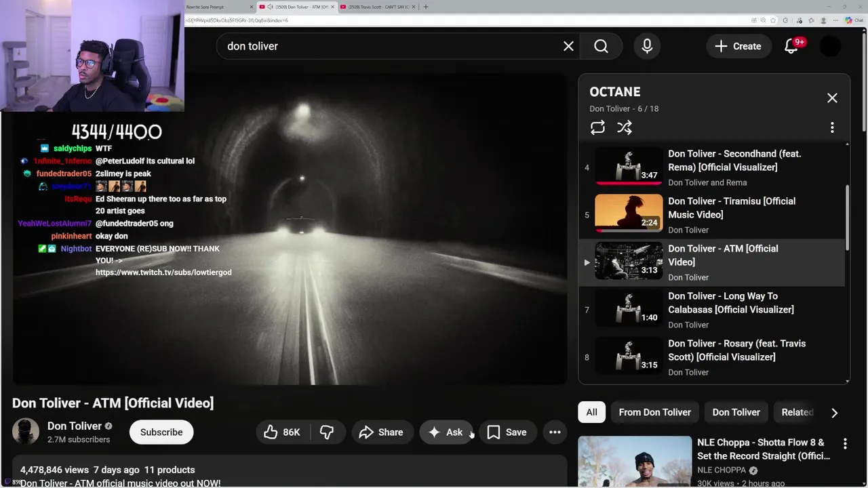Click the ATM [Official Video] page title
The height and width of the screenshot is (488, 868).
(x=113, y=403)
